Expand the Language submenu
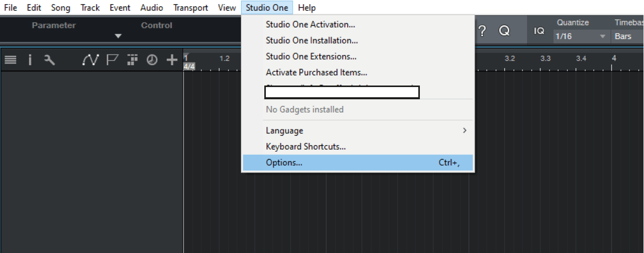This screenshot has width=644, height=253. tap(358, 131)
